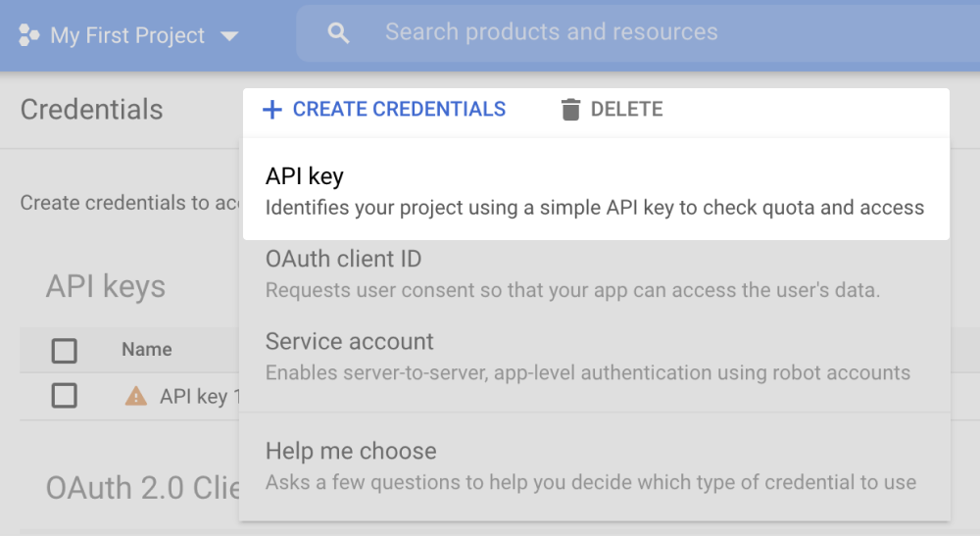This screenshot has width=980, height=536.
Task: Click the trash can icon
Action: click(570, 110)
